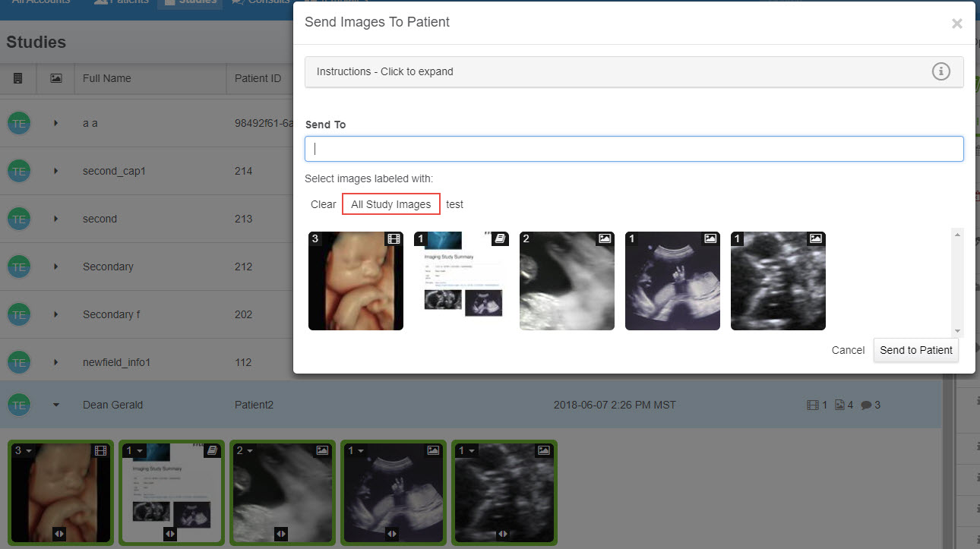Click the arrows icon on the green-bordered study summary thumbnail

pos(170,534)
